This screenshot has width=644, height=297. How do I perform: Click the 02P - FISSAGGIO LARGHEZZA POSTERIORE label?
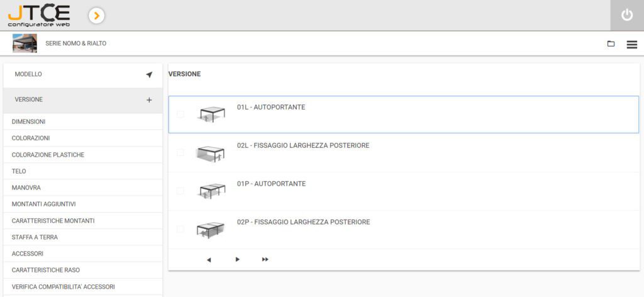coord(303,222)
